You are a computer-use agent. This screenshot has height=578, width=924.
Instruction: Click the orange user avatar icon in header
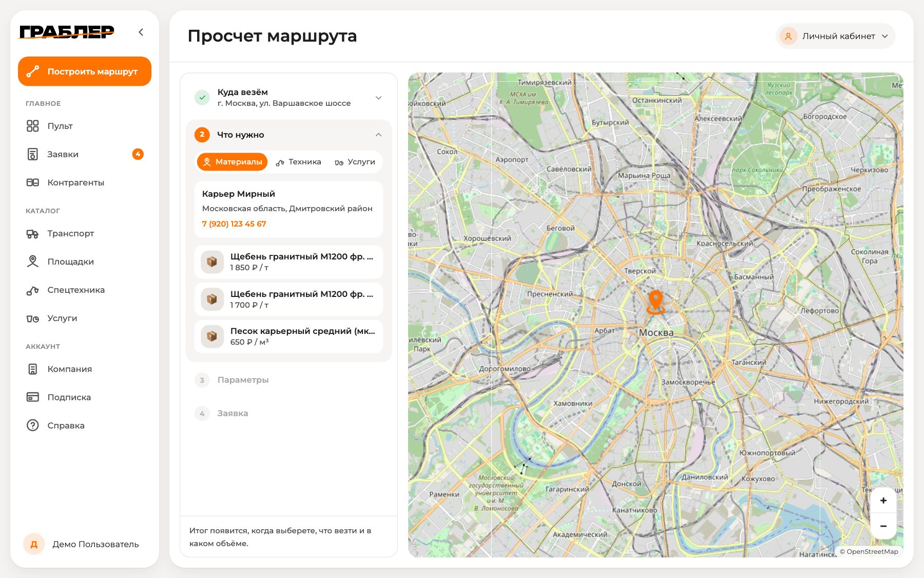(788, 36)
